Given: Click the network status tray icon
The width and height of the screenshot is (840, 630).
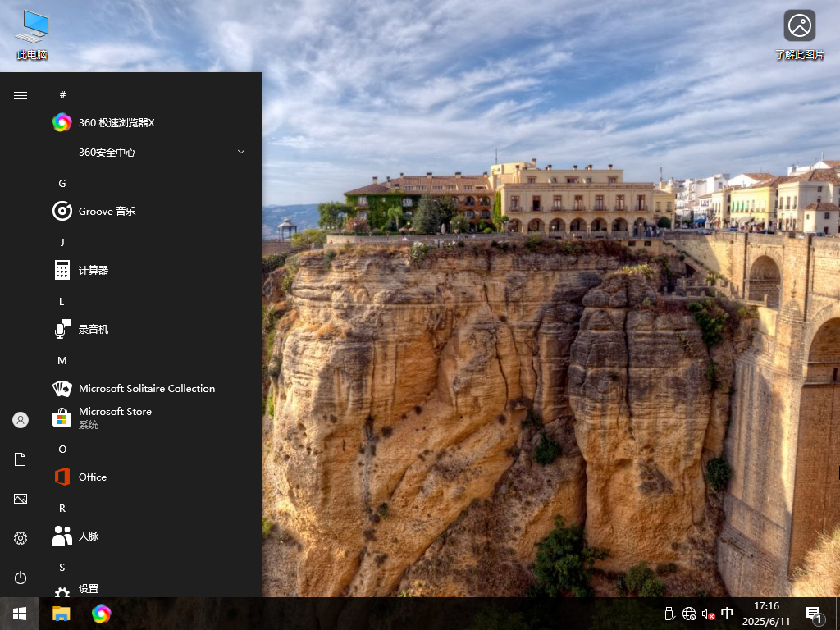Looking at the screenshot, I should 689,614.
